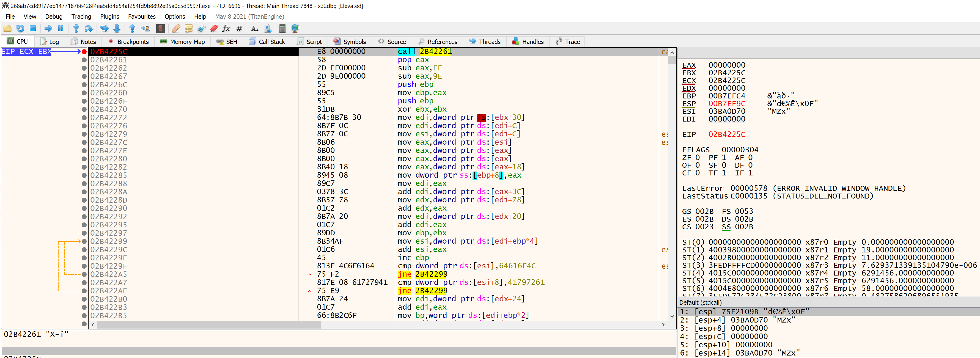
Task: Toggle breakpoint bullet at address 02B42272
Action: [84, 118]
